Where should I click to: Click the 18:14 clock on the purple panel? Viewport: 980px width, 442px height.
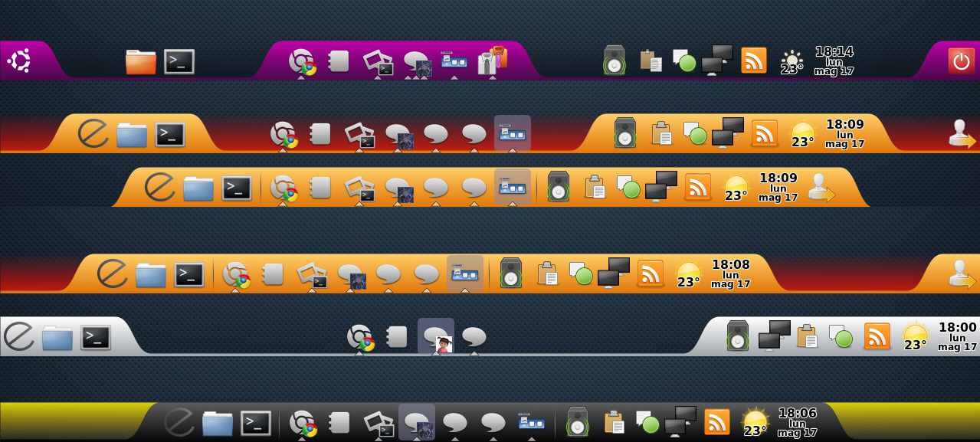pyautogui.click(x=834, y=61)
